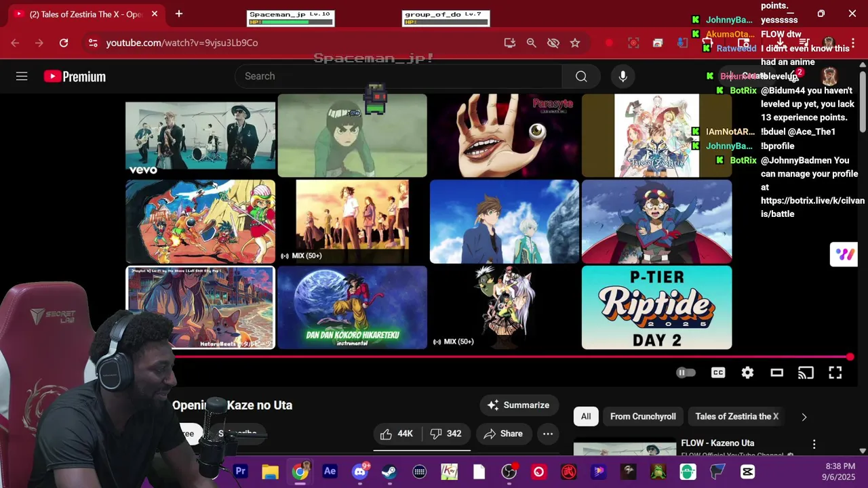Open the Tales of Zestiria cover thumbnail
Screen dimensions: 868x488
click(656, 136)
